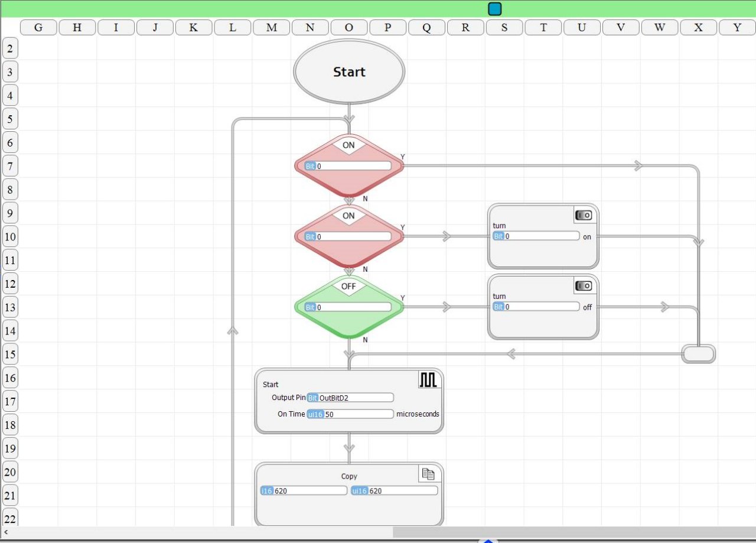Click the 'off' label in turn block

[x=587, y=307]
